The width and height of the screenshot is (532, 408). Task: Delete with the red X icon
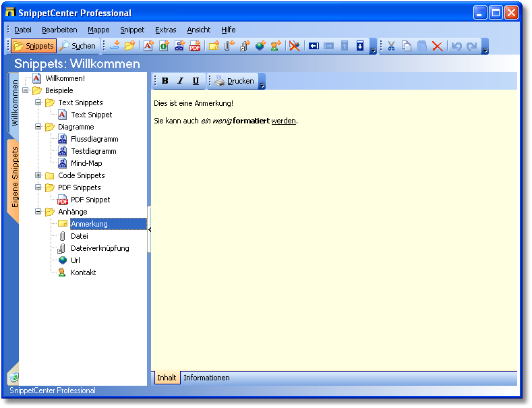(438, 46)
